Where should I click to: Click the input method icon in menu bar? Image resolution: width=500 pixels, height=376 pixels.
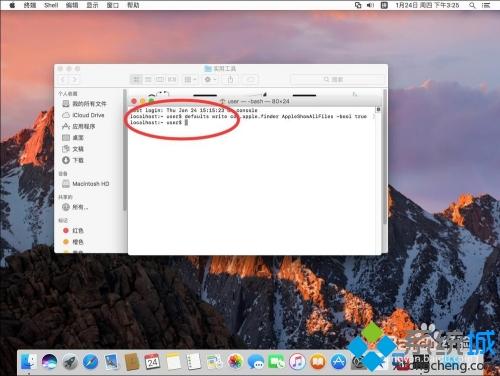tap(384, 5)
